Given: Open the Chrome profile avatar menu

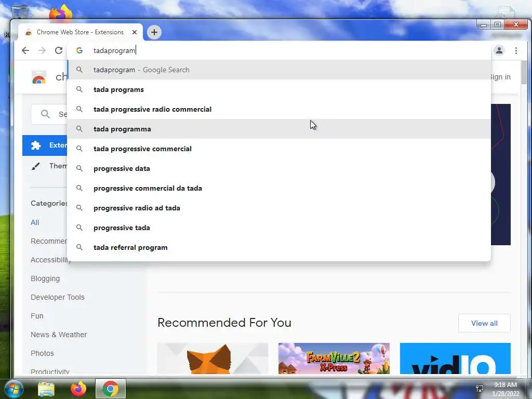Looking at the screenshot, I should pyautogui.click(x=499, y=50).
